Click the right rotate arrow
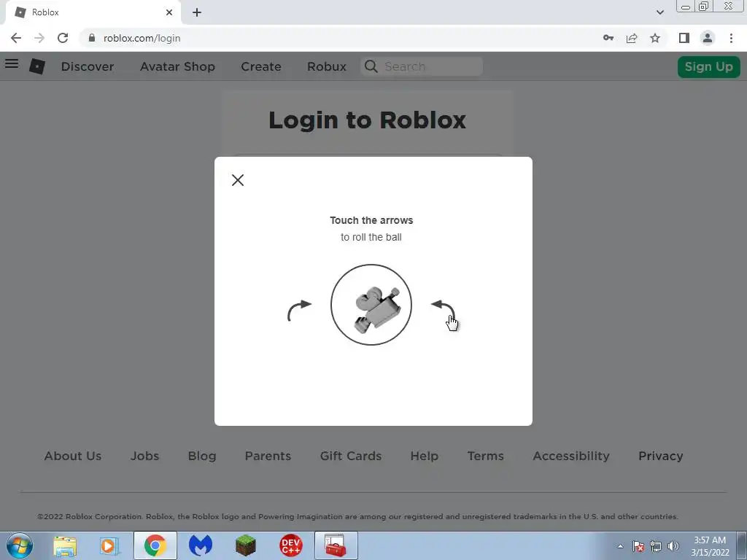This screenshot has width=747, height=560. coord(443,311)
